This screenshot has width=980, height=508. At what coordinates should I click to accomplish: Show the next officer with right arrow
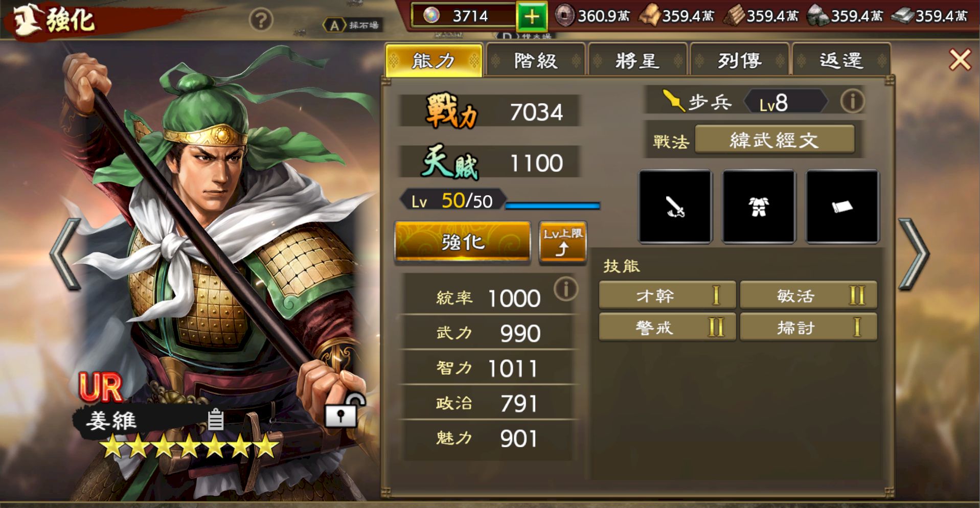point(914,254)
